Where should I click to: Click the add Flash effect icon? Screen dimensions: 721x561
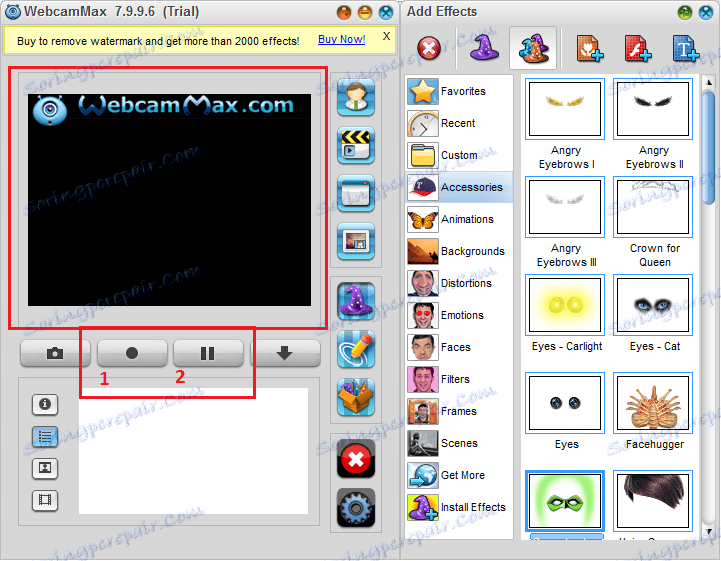click(638, 48)
